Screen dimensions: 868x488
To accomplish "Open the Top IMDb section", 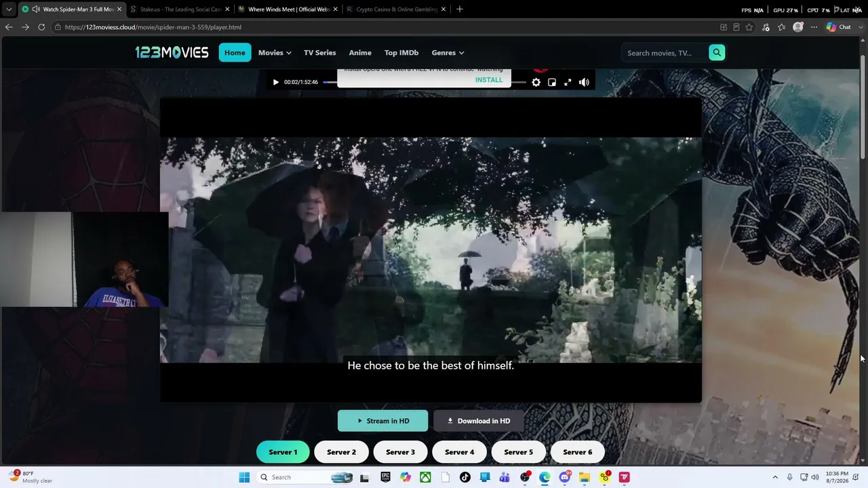I will pos(401,52).
